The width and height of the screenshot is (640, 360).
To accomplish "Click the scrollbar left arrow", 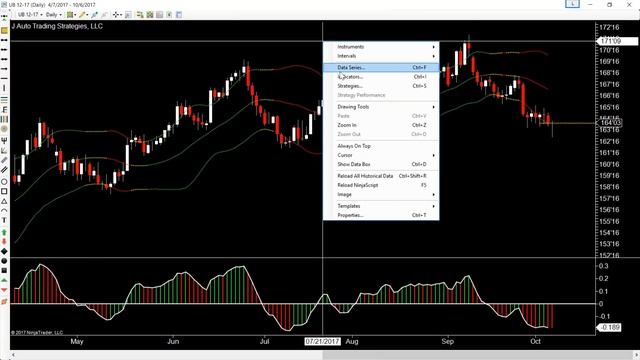I will 13,355.
